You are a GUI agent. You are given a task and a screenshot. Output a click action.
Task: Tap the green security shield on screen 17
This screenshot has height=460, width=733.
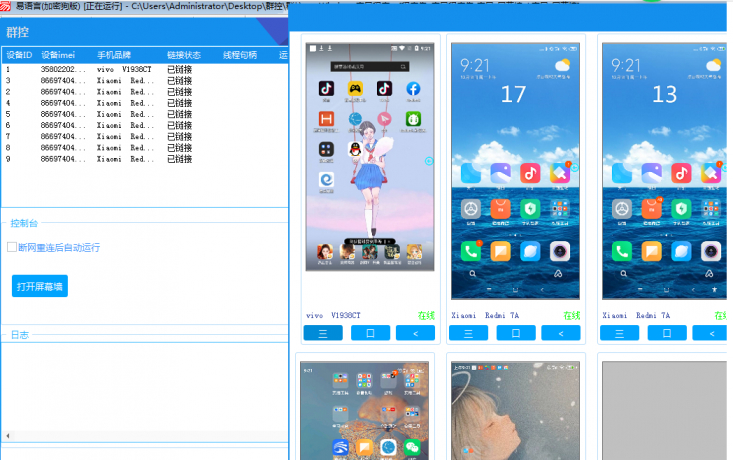530,209
